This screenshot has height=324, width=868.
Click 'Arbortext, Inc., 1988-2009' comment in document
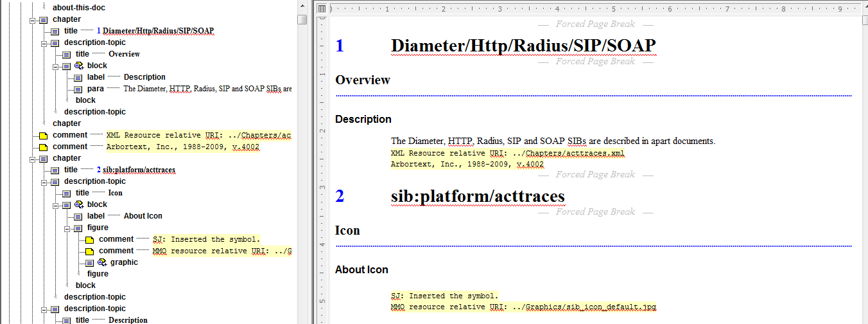tap(467, 164)
